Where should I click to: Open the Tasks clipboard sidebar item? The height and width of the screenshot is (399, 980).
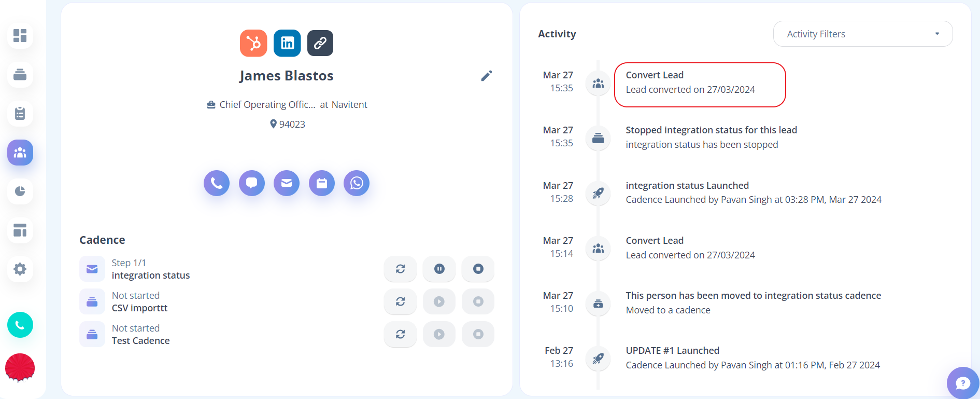tap(20, 114)
